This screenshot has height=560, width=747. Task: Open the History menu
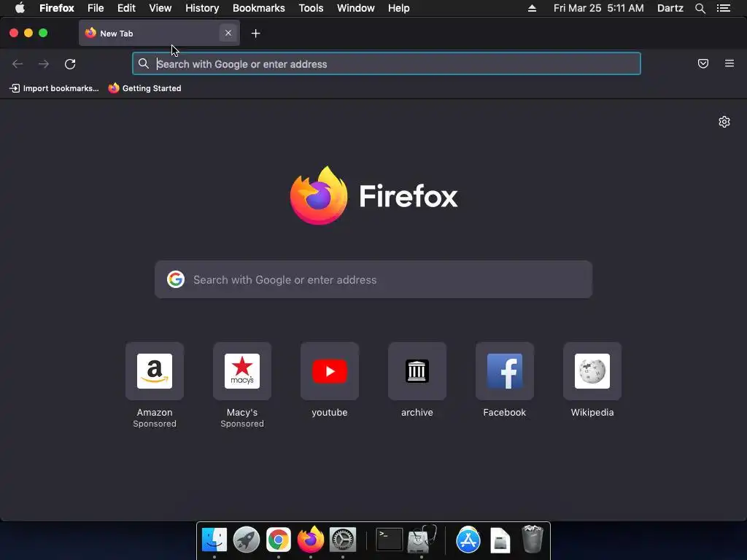pos(202,8)
